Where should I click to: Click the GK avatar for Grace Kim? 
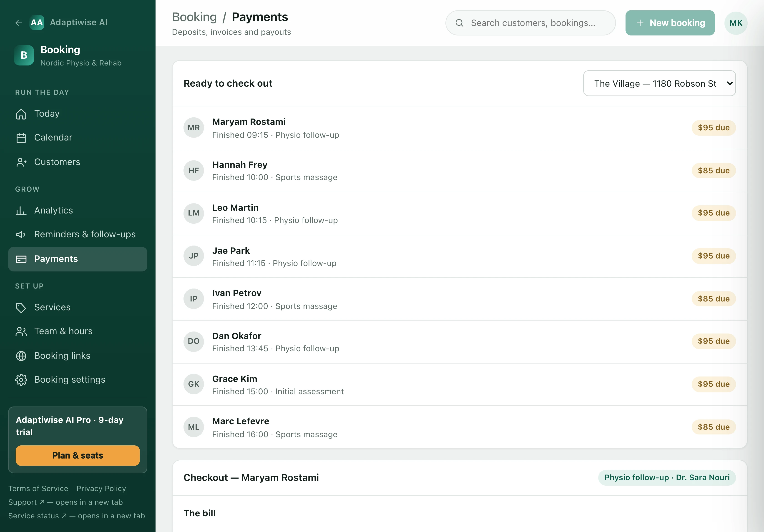pos(194,384)
